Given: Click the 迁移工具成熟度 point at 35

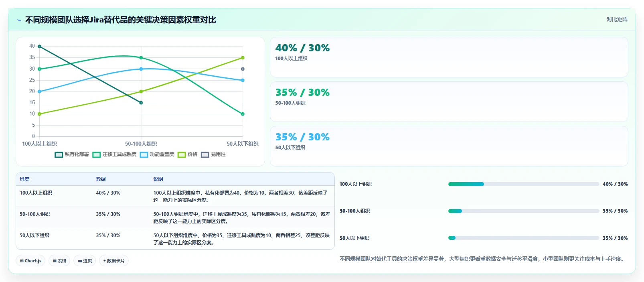Looking at the screenshot, I should [141, 58].
